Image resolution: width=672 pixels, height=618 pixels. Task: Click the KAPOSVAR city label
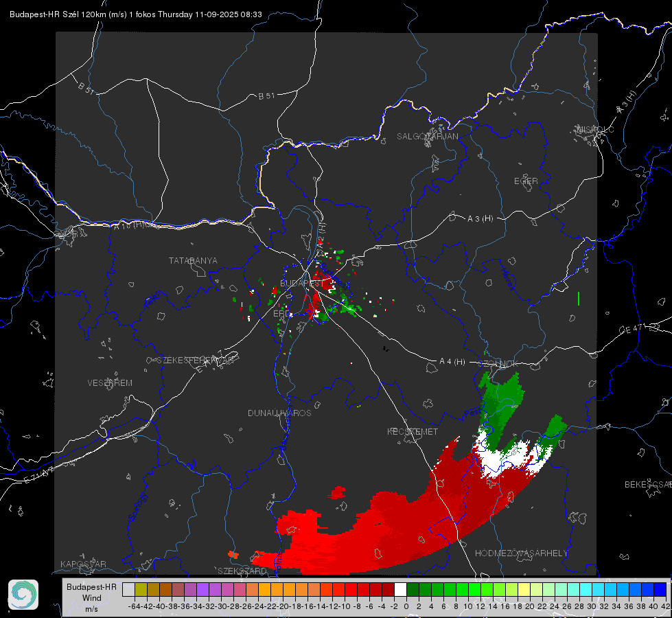click(83, 564)
